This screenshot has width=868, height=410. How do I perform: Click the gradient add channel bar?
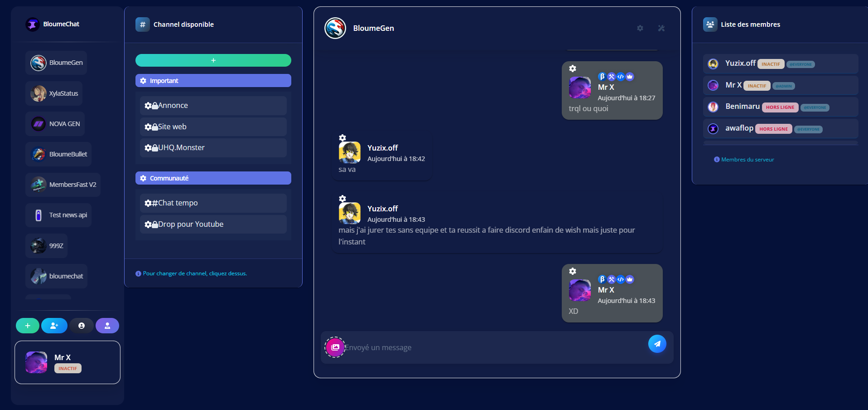point(213,60)
